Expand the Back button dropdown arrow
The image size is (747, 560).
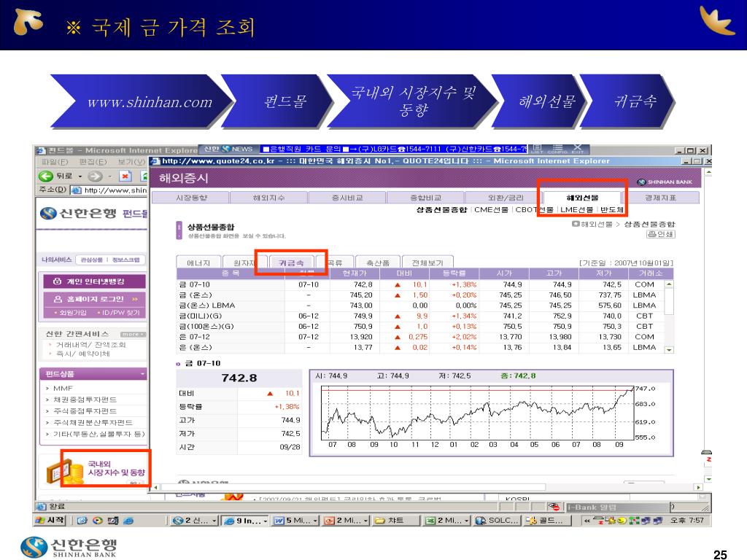(x=79, y=176)
